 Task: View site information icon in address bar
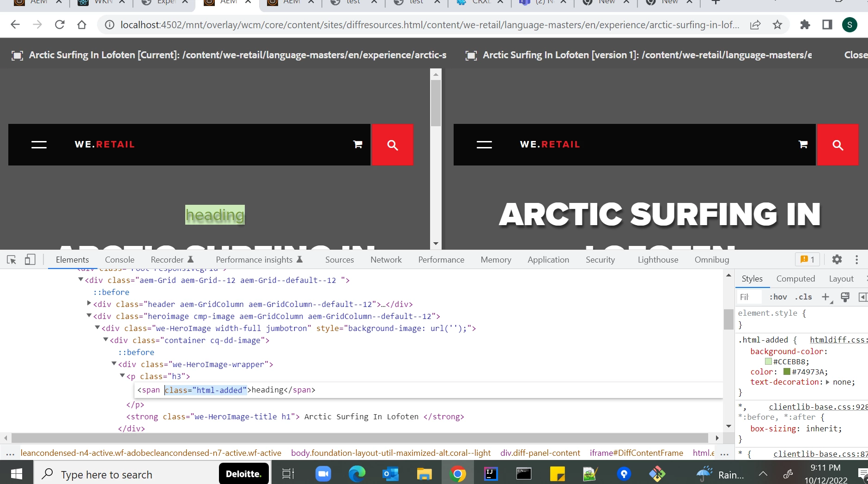[x=109, y=25]
